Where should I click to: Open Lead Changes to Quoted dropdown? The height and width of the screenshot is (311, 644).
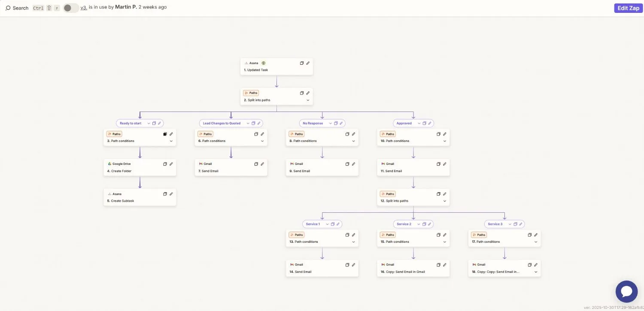(x=248, y=123)
